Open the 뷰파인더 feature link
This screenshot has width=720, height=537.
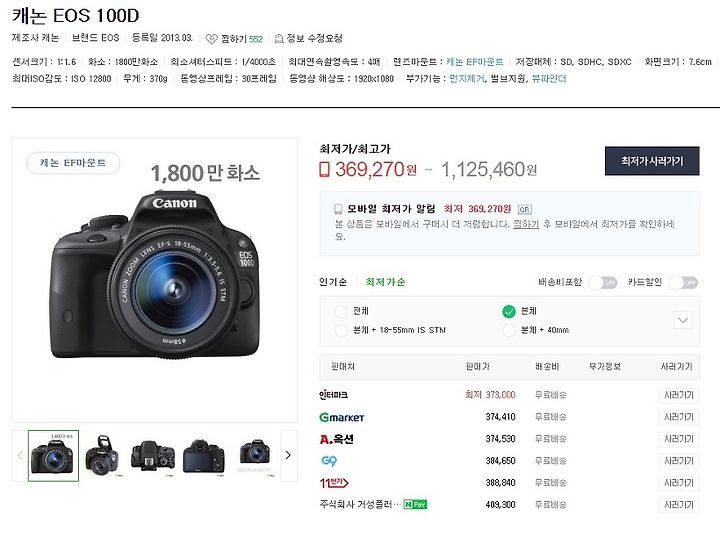tap(549, 79)
